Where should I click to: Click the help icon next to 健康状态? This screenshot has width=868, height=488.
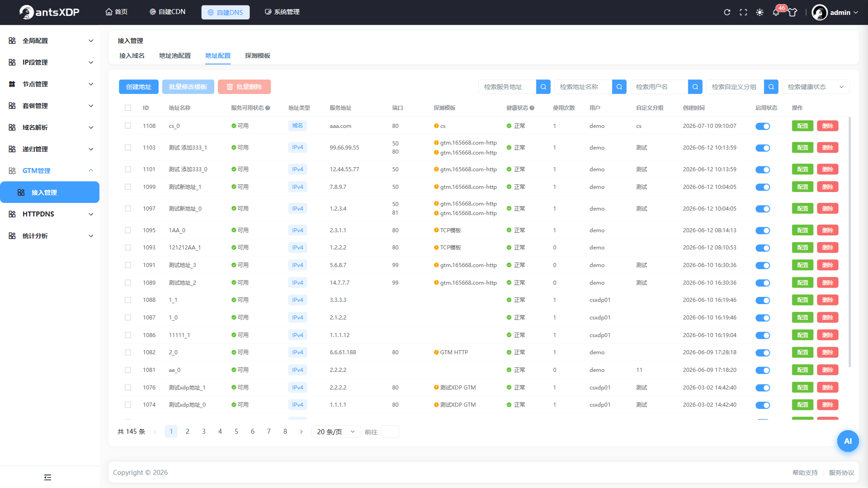pyautogui.click(x=532, y=108)
